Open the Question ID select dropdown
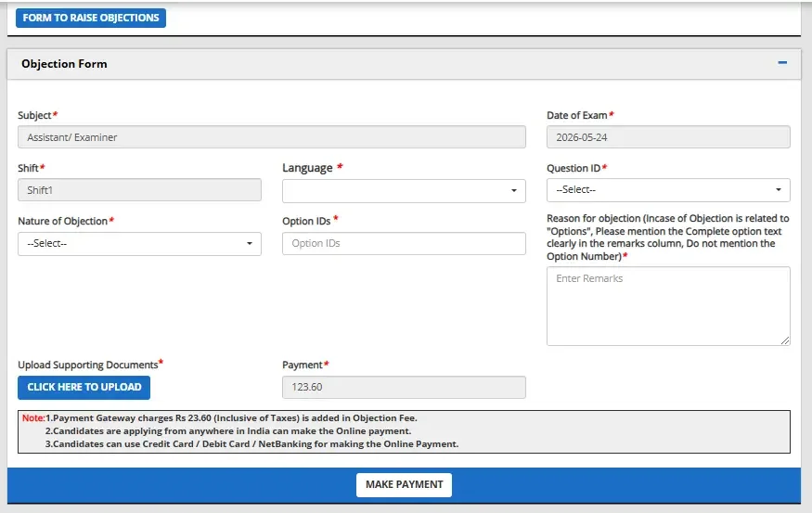Viewport: 812px width, 513px height. coord(668,190)
